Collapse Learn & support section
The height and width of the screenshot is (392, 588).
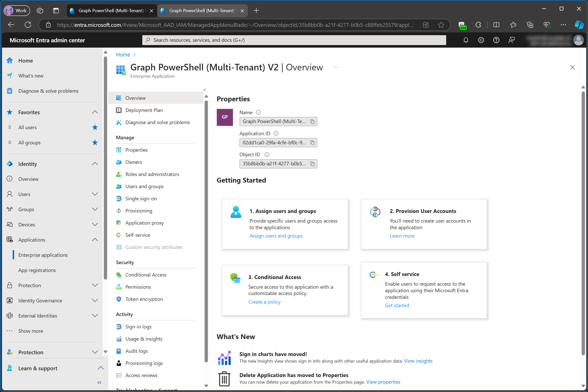point(101,368)
